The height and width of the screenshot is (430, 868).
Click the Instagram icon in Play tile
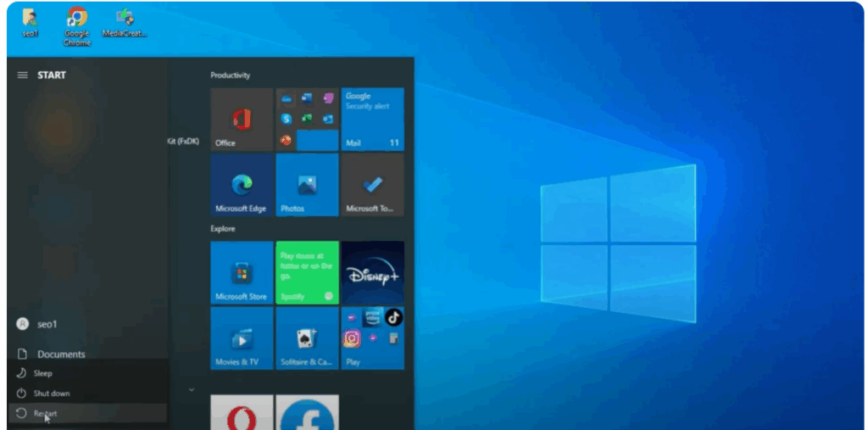[352, 338]
